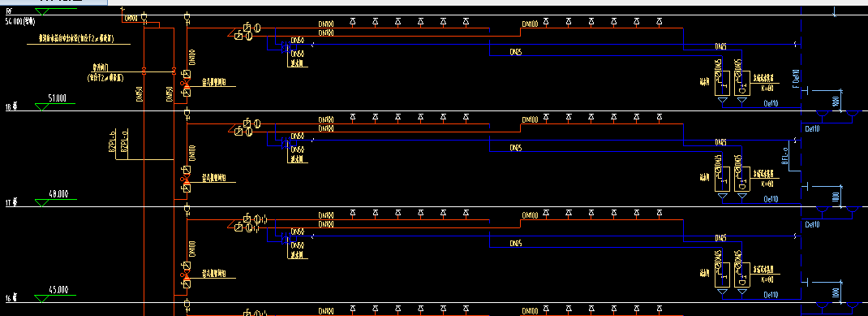Click De110 label below top-floor test device
This screenshot has width=868, height=316.
tap(771, 103)
